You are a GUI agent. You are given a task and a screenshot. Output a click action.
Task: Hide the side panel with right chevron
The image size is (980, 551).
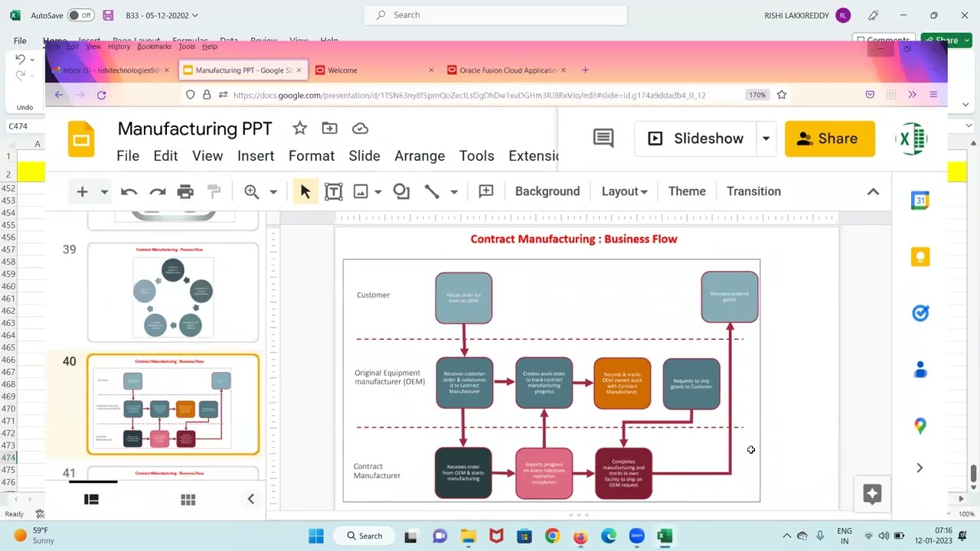pos(920,468)
